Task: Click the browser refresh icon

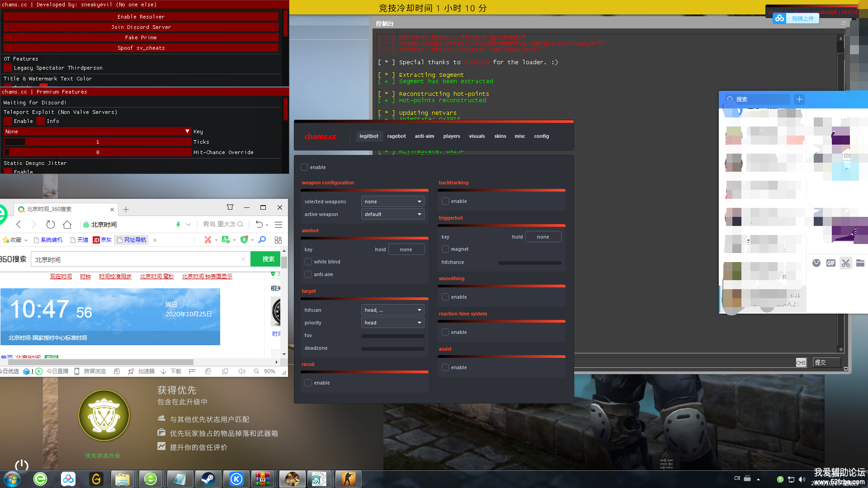Action: 51,225
